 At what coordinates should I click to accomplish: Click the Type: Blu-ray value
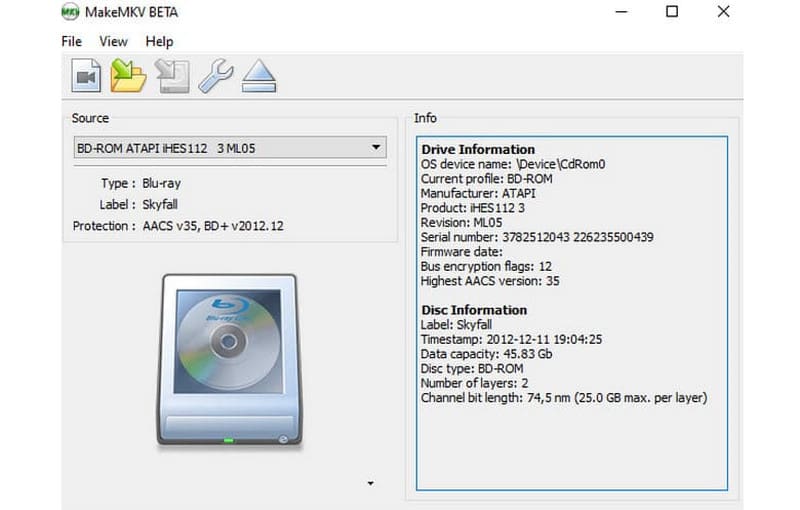click(x=161, y=183)
